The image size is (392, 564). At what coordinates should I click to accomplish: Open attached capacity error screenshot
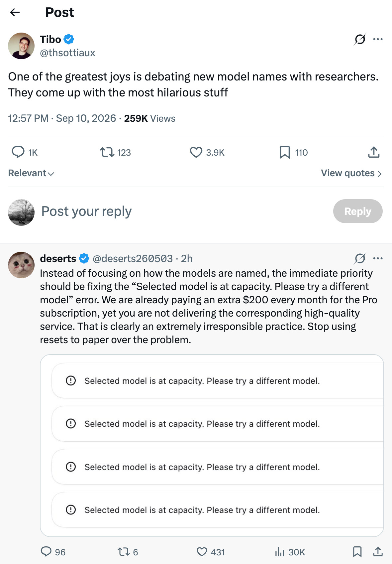(x=212, y=446)
